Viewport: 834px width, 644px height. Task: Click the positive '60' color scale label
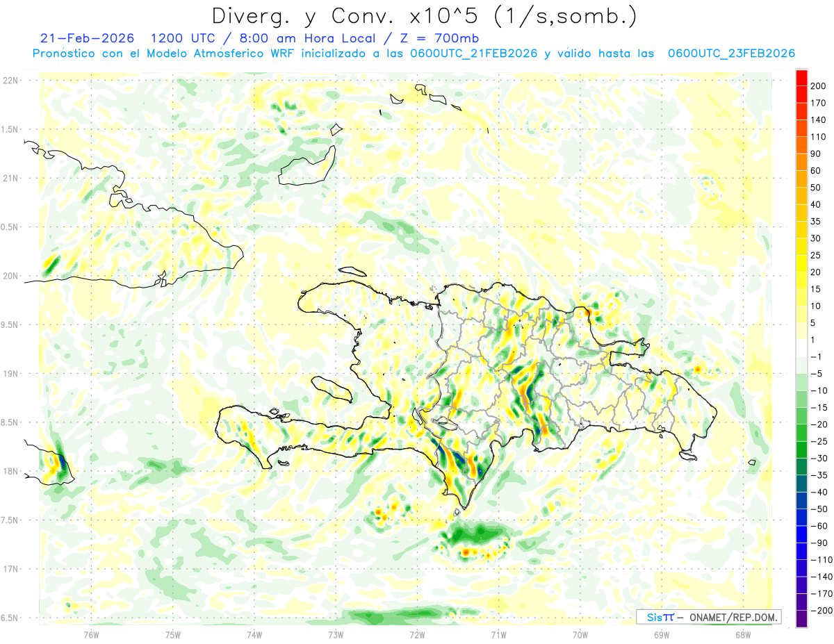(x=815, y=171)
